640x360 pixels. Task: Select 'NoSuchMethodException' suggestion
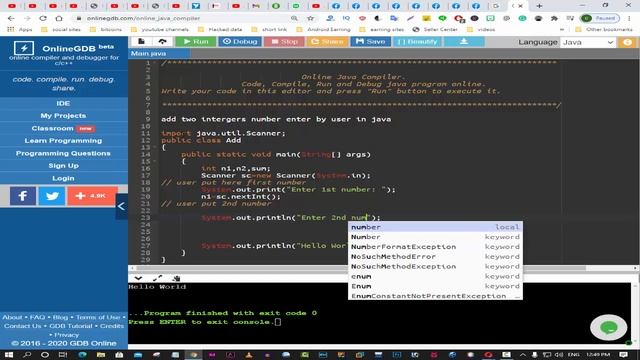coord(435,266)
